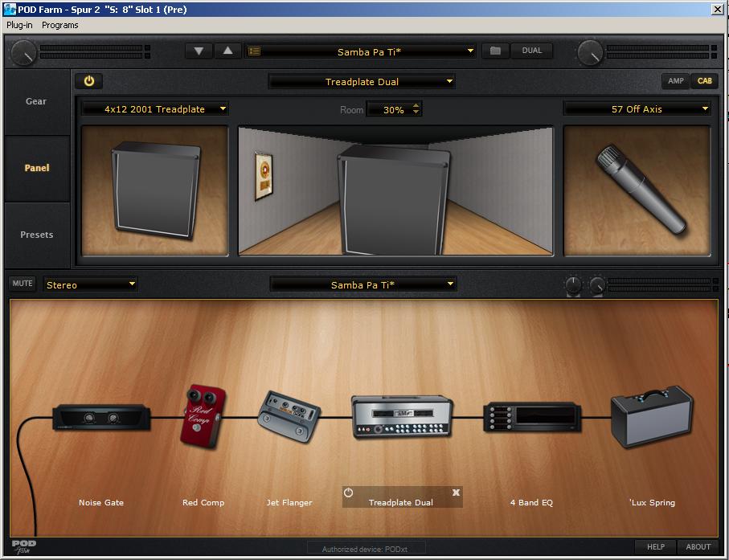Toggle DUAL tone mode
The width and height of the screenshot is (729, 560).
532,51
